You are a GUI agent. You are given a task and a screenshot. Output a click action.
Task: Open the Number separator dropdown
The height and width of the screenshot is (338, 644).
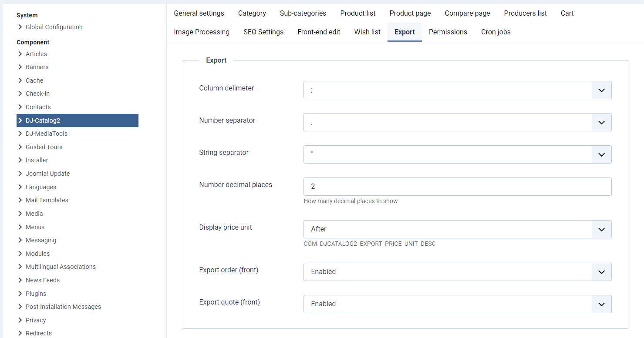457,122
